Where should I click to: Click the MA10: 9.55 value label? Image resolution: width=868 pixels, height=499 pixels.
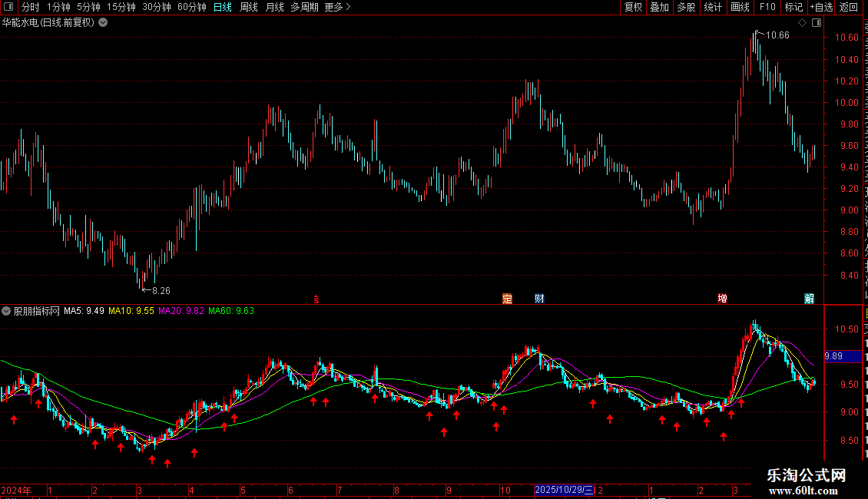point(131,311)
